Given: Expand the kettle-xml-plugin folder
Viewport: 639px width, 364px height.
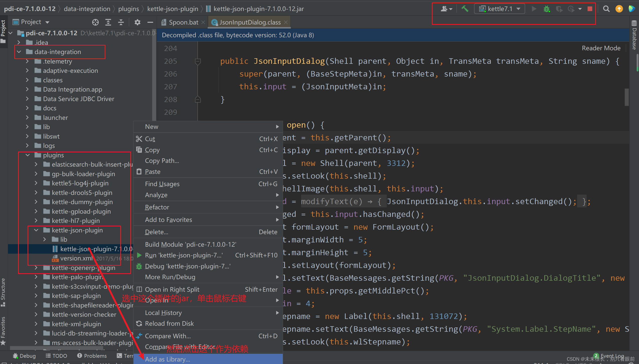Looking at the screenshot, I should click(x=36, y=324).
